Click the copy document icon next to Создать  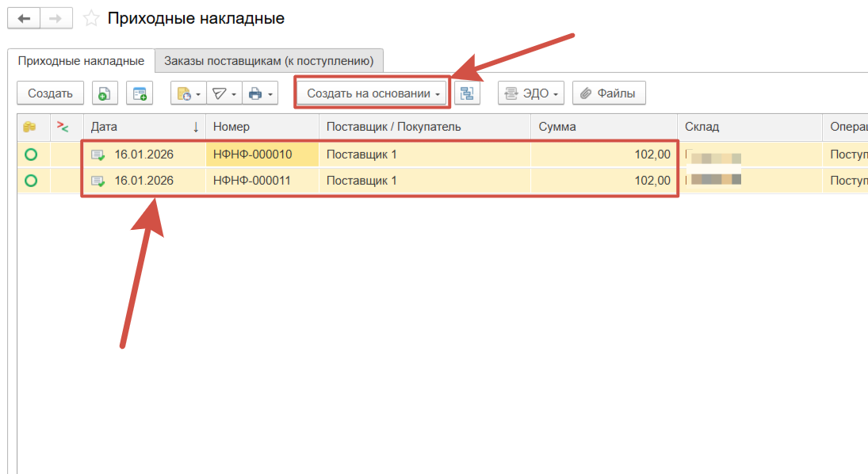tap(105, 94)
